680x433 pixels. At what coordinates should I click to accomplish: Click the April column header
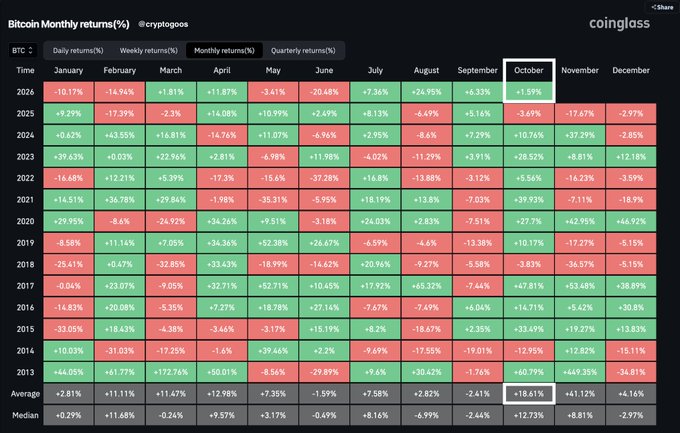(x=222, y=70)
